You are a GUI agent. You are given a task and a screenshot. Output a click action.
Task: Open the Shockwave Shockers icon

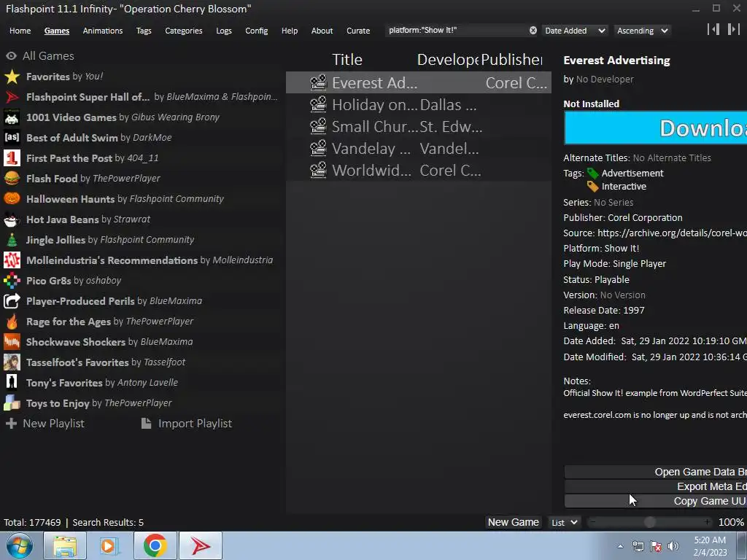12,342
